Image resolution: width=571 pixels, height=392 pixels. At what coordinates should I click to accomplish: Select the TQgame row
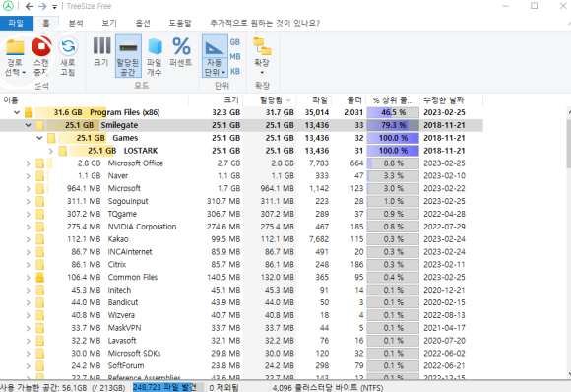pyautogui.click(x=241, y=214)
